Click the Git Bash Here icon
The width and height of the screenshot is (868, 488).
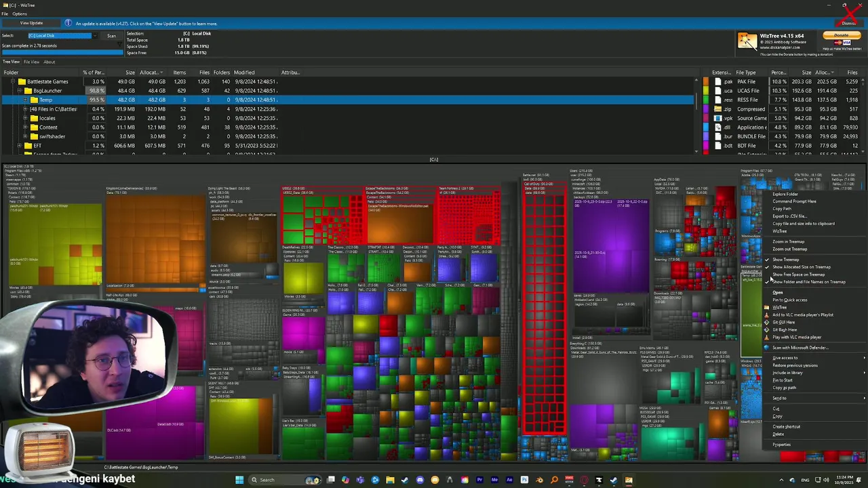coord(766,329)
